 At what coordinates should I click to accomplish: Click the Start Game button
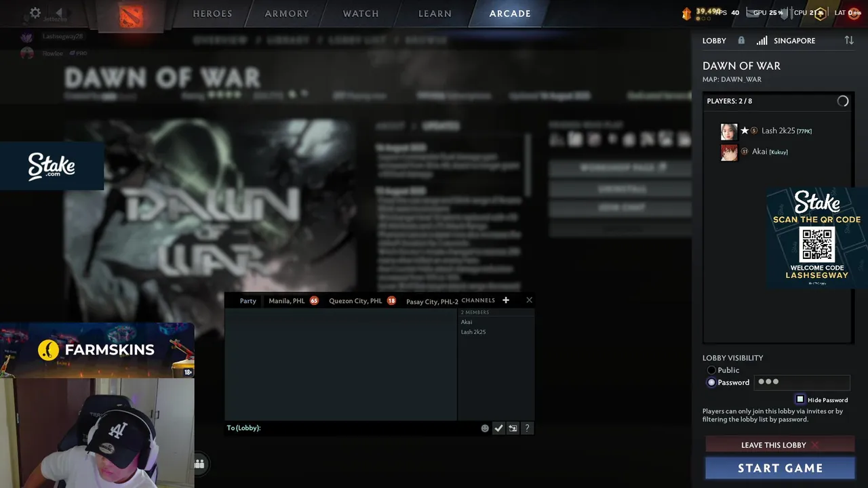(780, 468)
